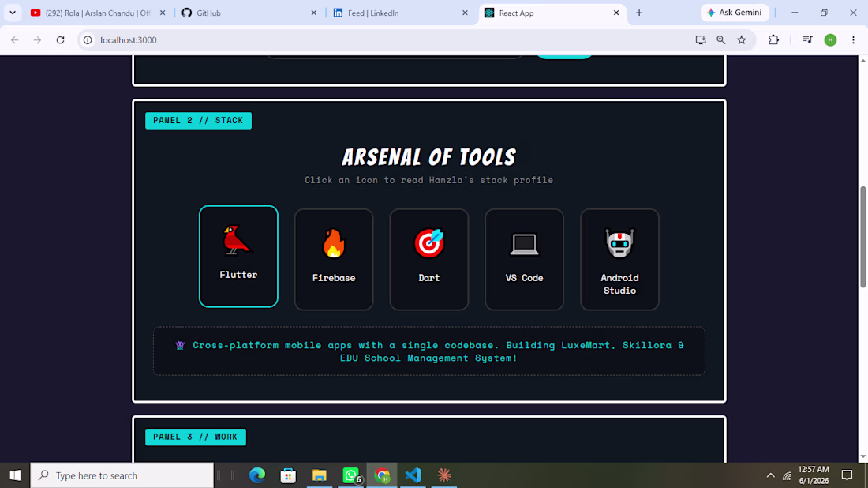Switch to the YouTube Rola tab

click(98, 13)
